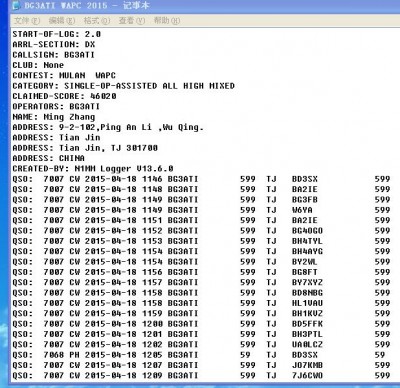400x388 pixels.
Task: Click the CATEGORY: SINGLE-OP-ASSISTED line
Action: point(124,86)
